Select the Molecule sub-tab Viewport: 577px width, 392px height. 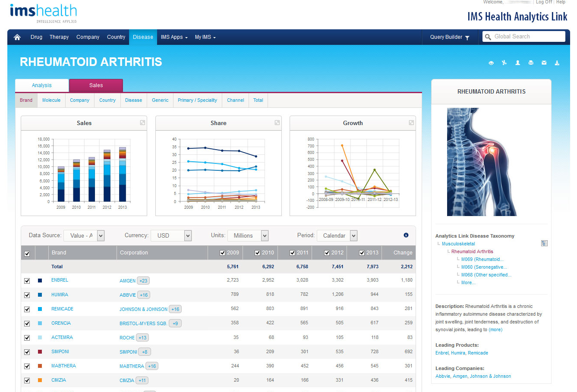51,100
